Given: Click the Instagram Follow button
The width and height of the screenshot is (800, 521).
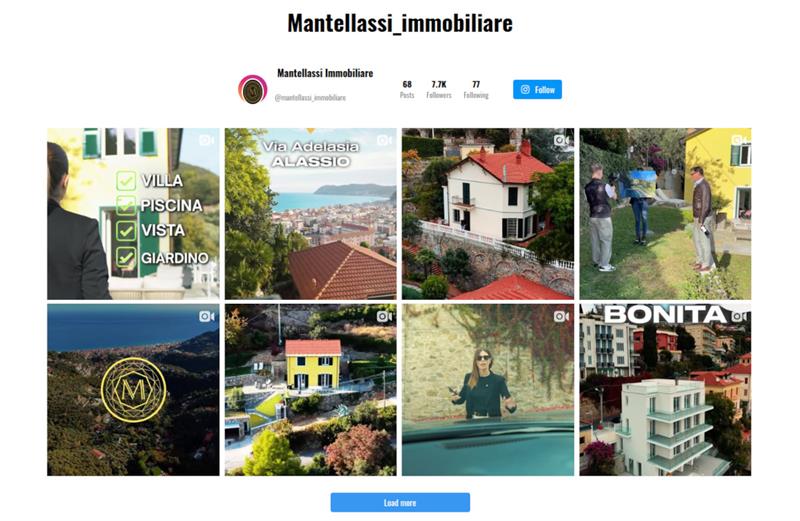Looking at the screenshot, I should (537, 89).
